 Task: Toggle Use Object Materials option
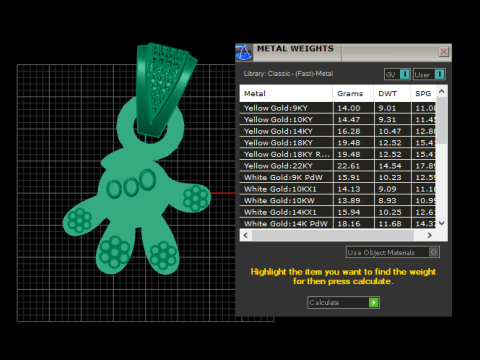pyautogui.click(x=393, y=252)
